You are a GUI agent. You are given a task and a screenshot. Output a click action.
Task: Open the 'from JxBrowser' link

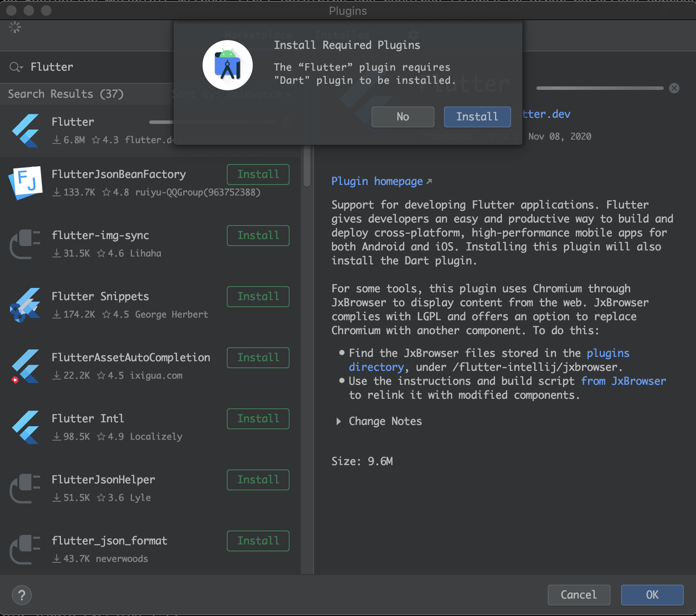point(624,381)
